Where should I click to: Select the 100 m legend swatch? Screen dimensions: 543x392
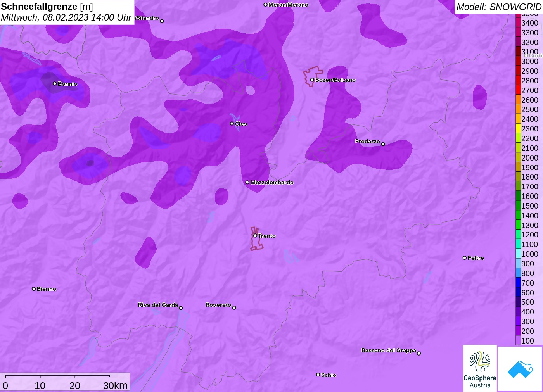(x=518, y=340)
